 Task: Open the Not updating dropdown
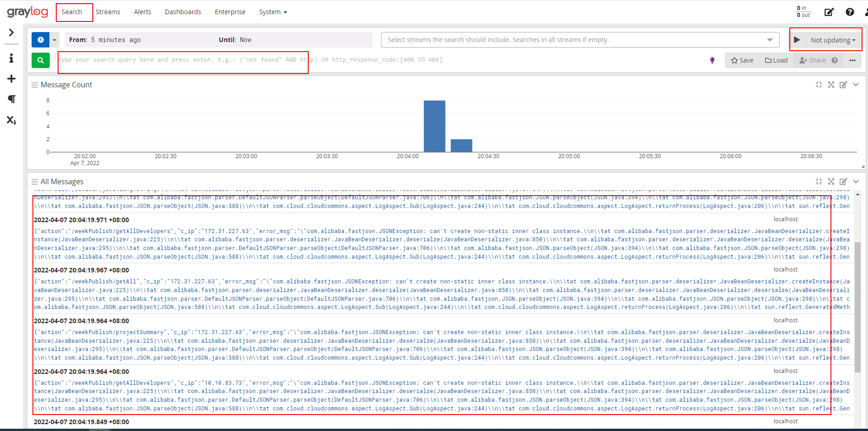833,40
